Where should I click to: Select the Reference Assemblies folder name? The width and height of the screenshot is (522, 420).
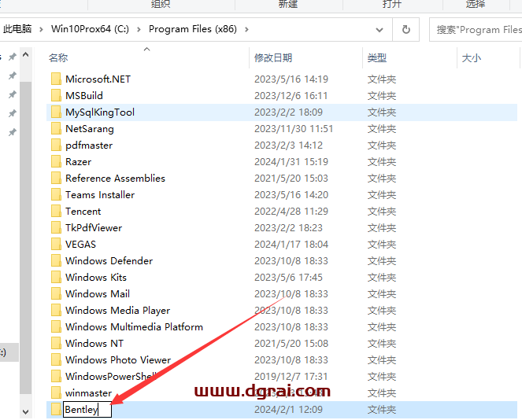tap(115, 178)
